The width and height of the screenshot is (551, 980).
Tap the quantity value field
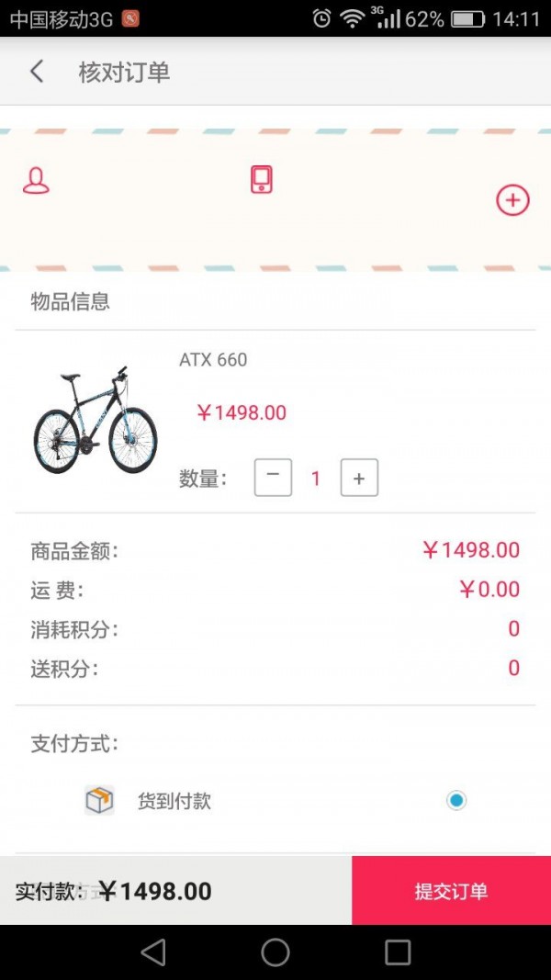[316, 478]
